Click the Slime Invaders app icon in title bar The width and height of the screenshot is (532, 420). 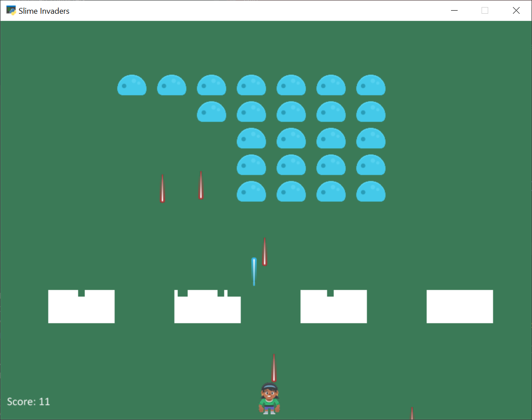point(11,11)
